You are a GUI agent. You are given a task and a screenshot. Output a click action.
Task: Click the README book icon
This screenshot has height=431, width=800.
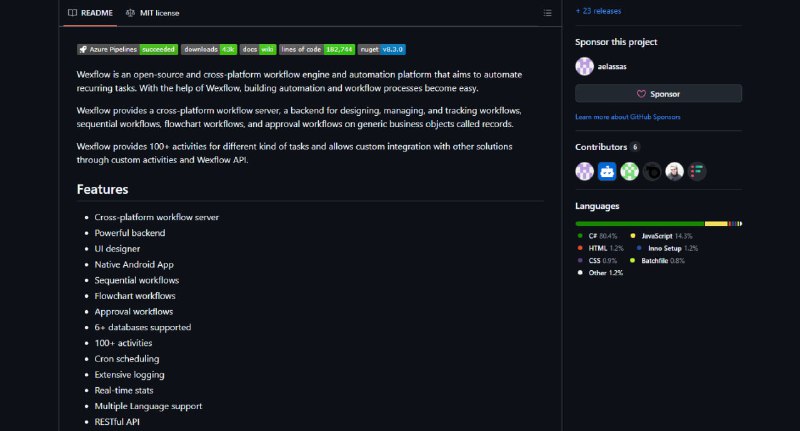click(72, 13)
